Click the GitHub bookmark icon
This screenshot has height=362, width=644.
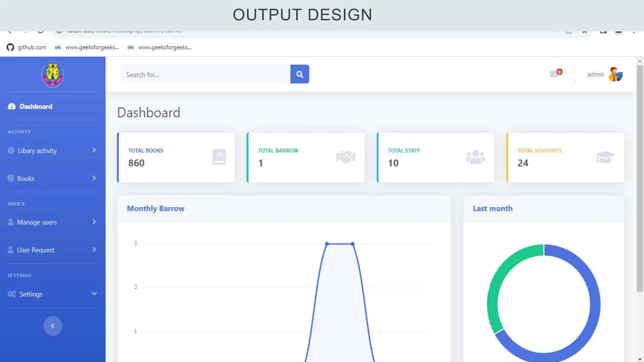pyautogui.click(x=10, y=47)
